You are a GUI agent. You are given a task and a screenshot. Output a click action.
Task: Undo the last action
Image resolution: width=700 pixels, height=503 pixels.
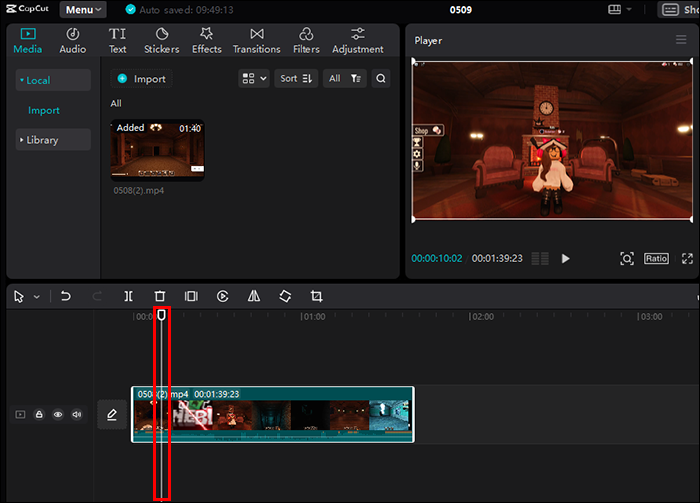[66, 296]
